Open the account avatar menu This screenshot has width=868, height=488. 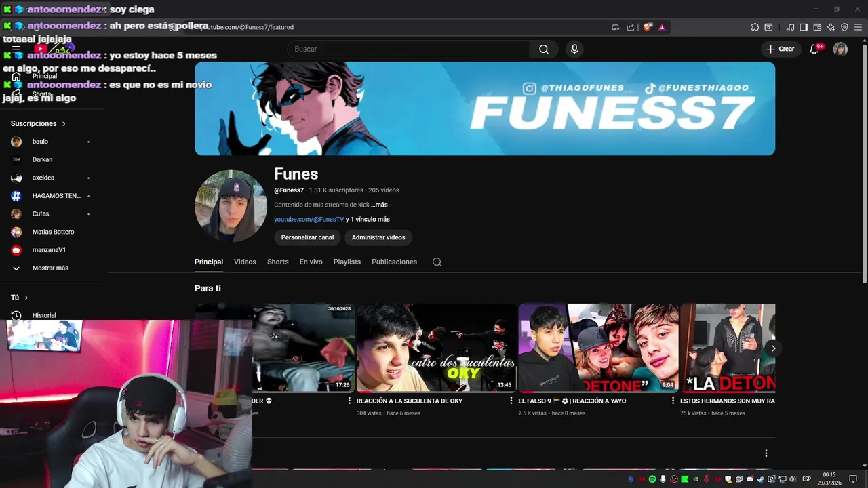[840, 49]
